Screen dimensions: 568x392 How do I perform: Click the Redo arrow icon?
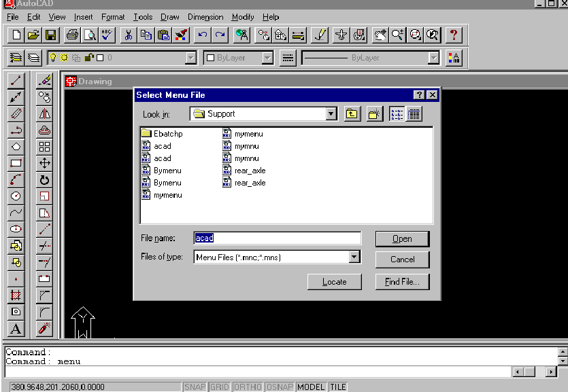[x=220, y=35]
